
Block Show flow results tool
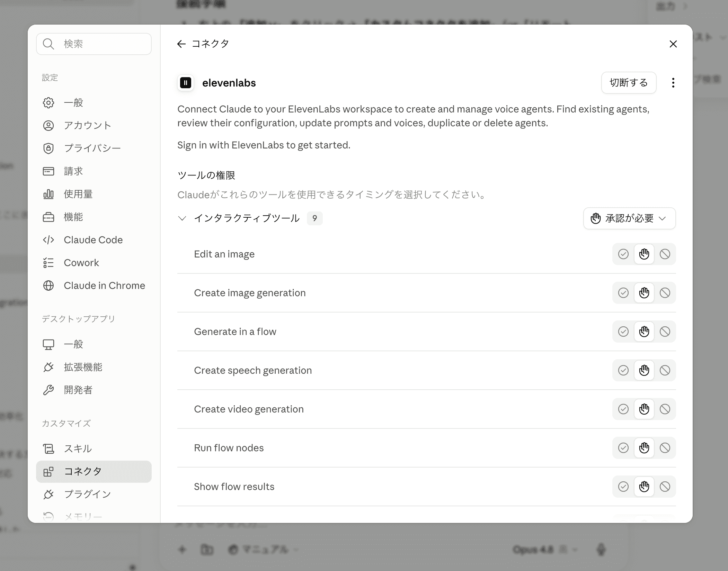click(665, 487)
